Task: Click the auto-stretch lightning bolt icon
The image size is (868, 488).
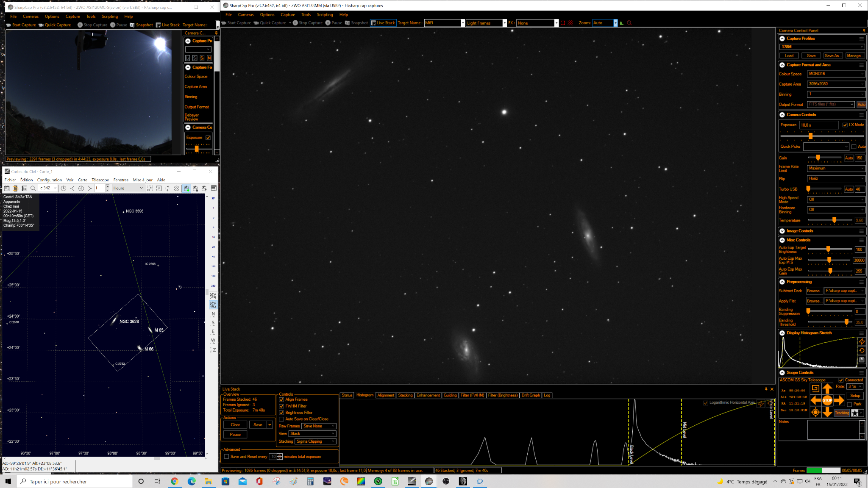Action: (x=862, y=341)
